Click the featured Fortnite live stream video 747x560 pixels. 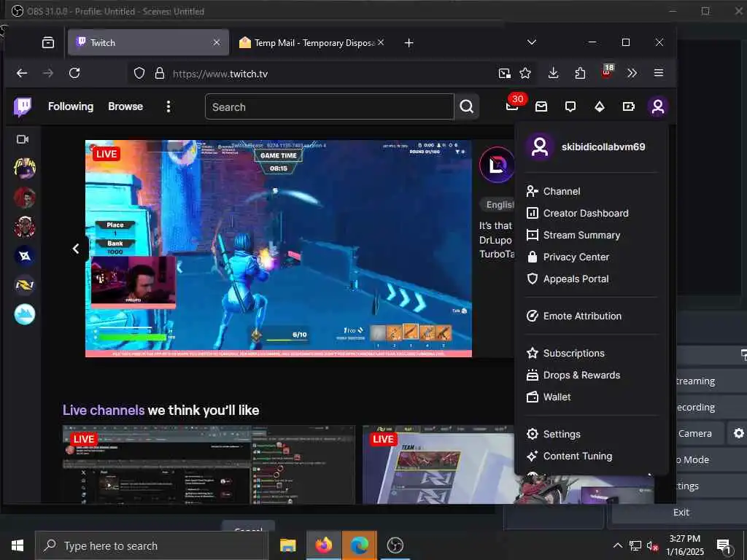tap(279, 249)
